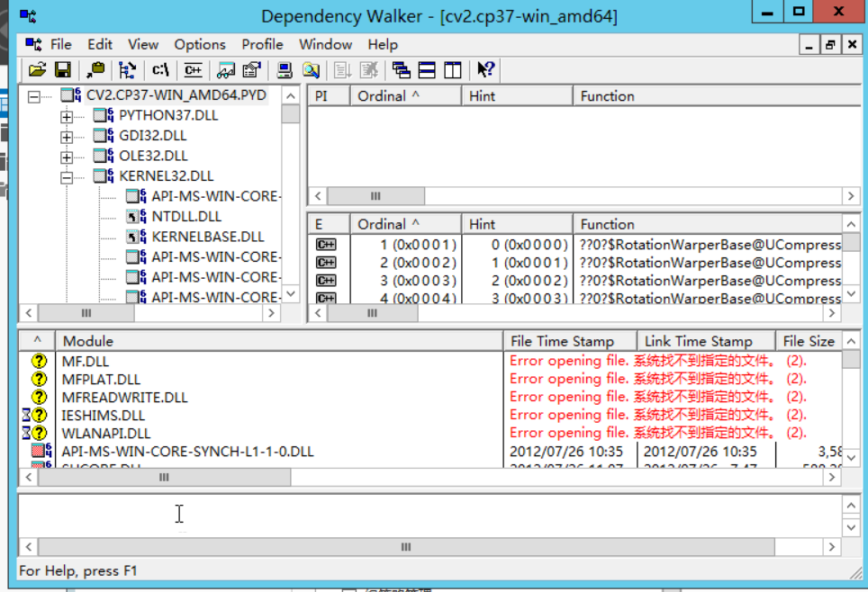Click the Tile Vertically icon
Screen dimensions: 868x592
pyautogui.click(x=452, y=69)
